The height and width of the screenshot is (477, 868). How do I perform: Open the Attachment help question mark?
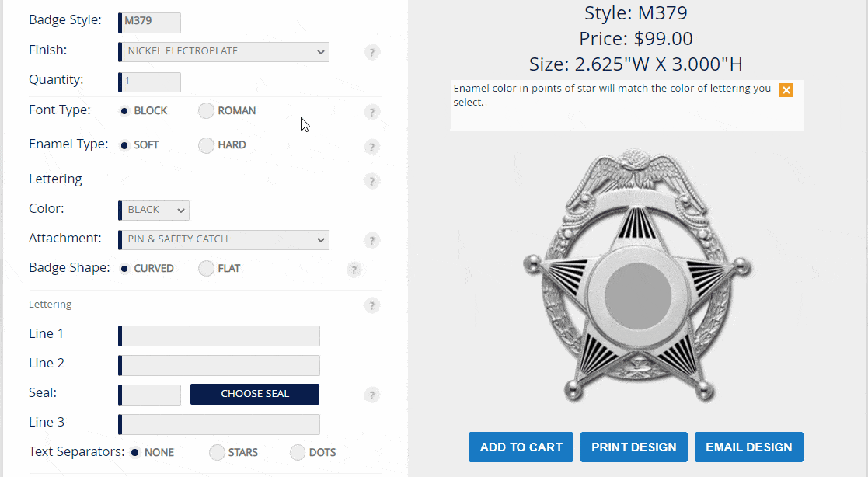pyautogui.click(x=372, y=241)
